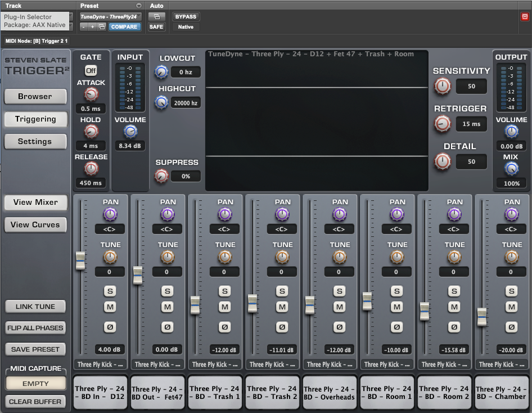Image resolution: width=532 pixels, height=413 pixels.
Task: Adjust the Sensitivity knob
Action: pyautogui.click(x=443, y=87)
